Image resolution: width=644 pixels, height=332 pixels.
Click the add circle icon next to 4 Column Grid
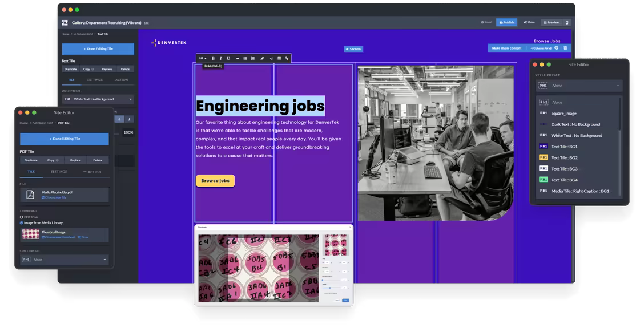click(557, 48)
